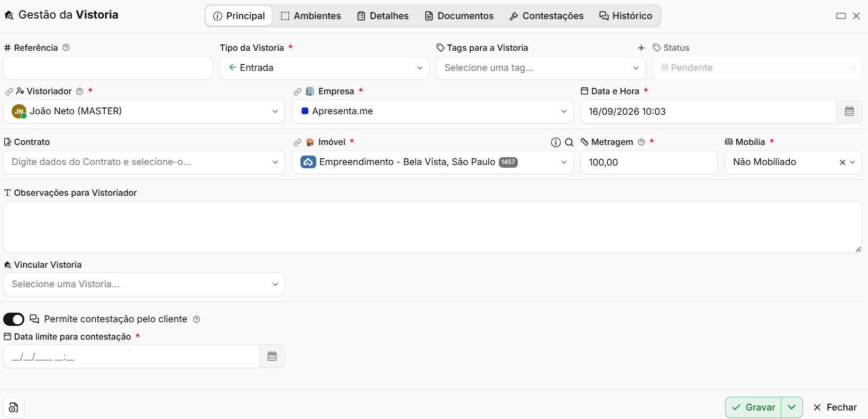The width and height of the screenshot is (868, 419).
Task: Click the link icon next to Vistoriador
Action: click(x=9, y=92)
